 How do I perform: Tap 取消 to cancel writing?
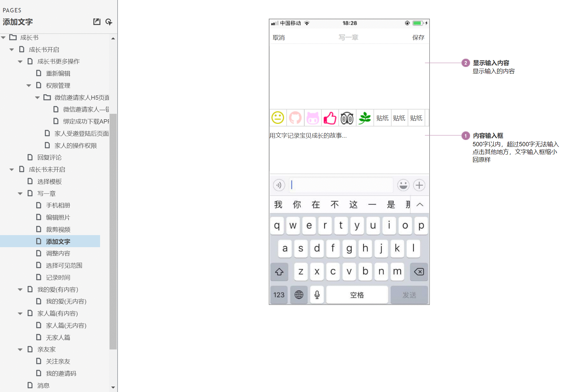[x=279, y=38]
